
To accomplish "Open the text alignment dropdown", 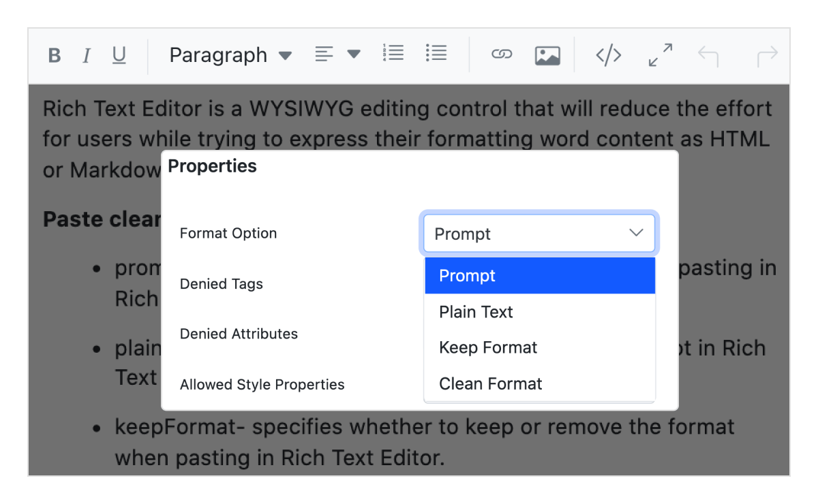I will (x=337, y=54).
